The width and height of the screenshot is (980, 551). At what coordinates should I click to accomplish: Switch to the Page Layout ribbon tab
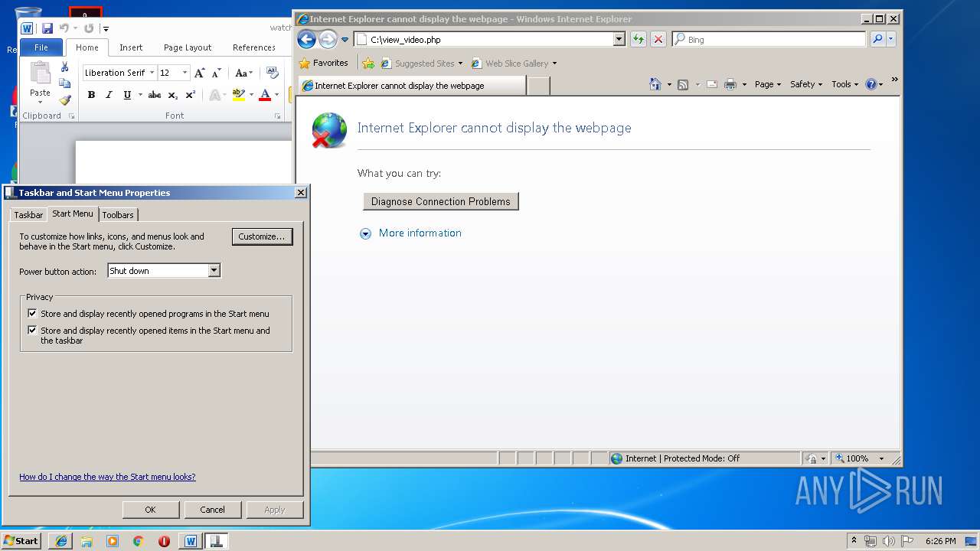tap(188, 47)
